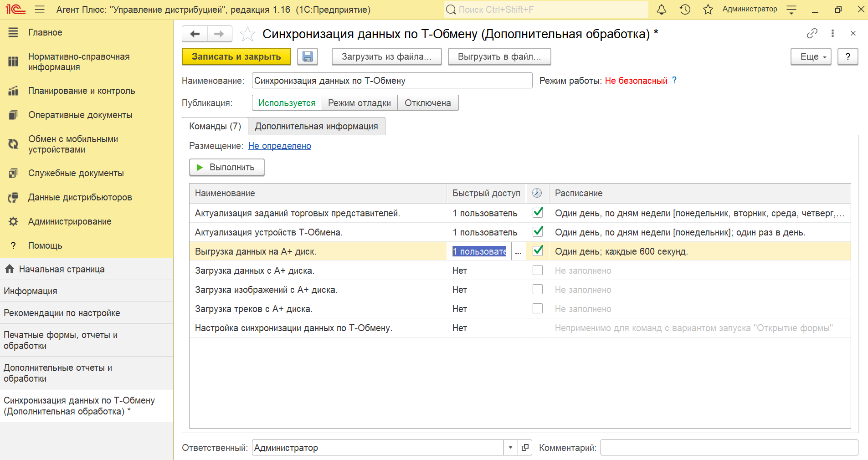Open the 1C main menu hamburger icon
The height and width of the screenshot is (460, 868).
point(40,10)
